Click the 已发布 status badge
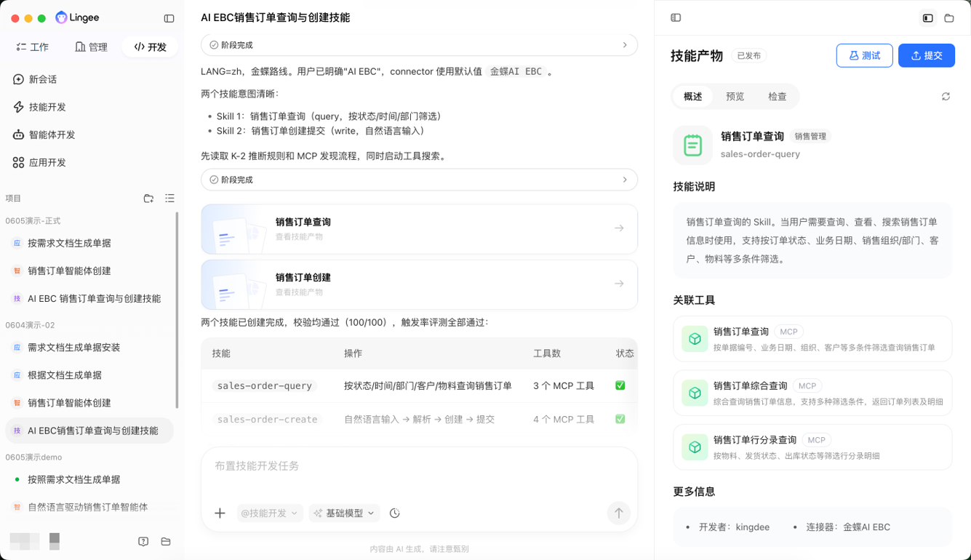971x560 pixels. click(x=749, y=56)
